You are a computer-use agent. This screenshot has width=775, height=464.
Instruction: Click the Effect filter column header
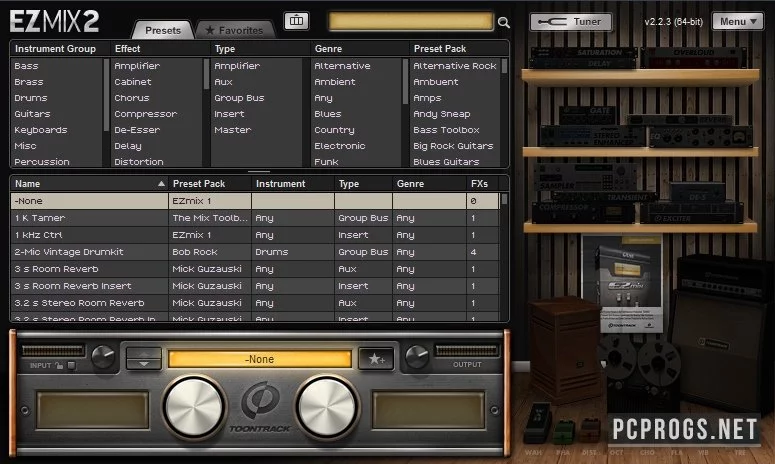[x=160, y=49]
